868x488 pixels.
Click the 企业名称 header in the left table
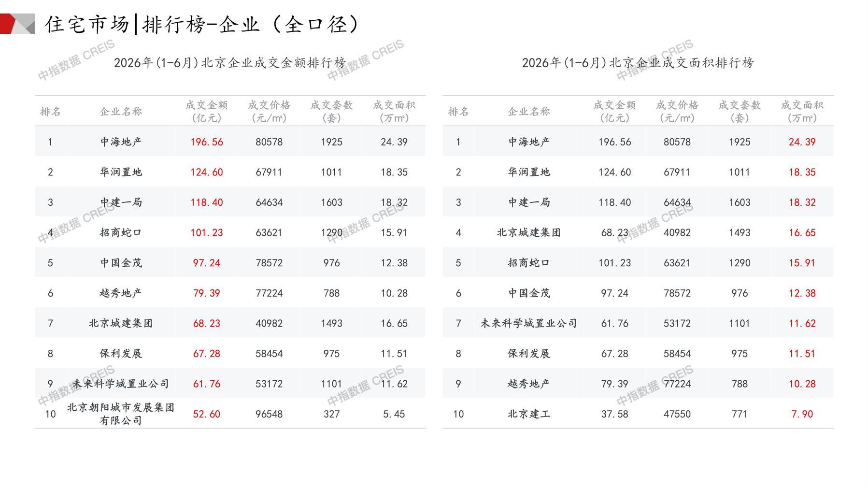click(121, 112)
